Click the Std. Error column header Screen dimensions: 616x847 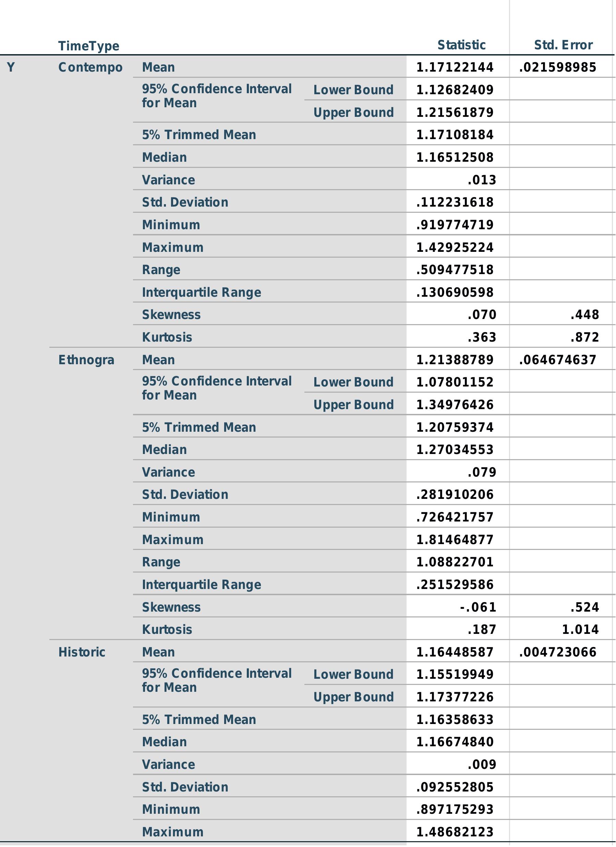pyautogui.click(x=563, y=45)
